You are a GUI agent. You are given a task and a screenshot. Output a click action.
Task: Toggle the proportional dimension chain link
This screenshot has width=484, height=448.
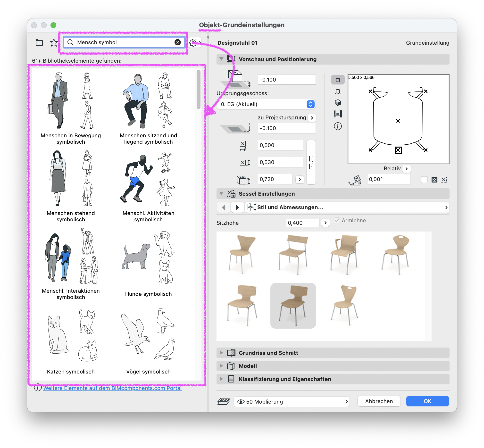coord(311,162)
